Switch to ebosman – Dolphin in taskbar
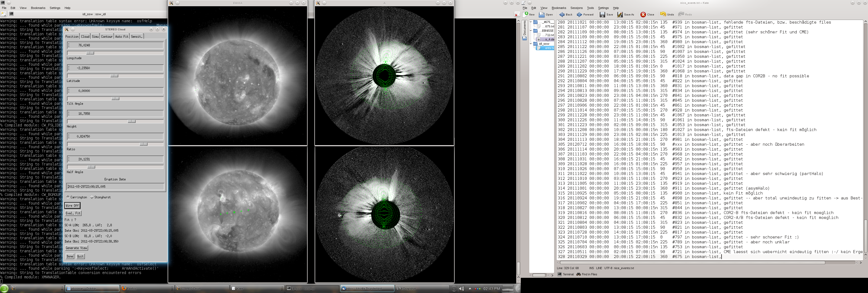 pyautogui.click(x=92, y=289)
